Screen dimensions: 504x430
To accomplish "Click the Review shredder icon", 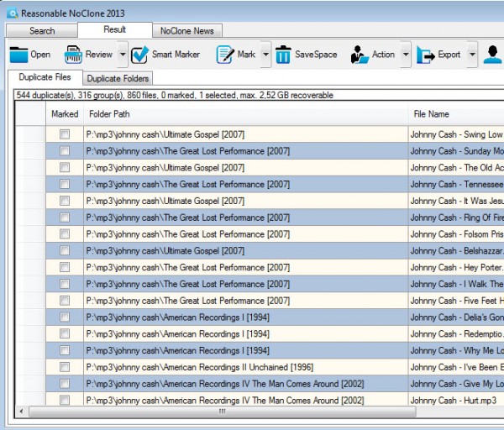I will [73, 55].
